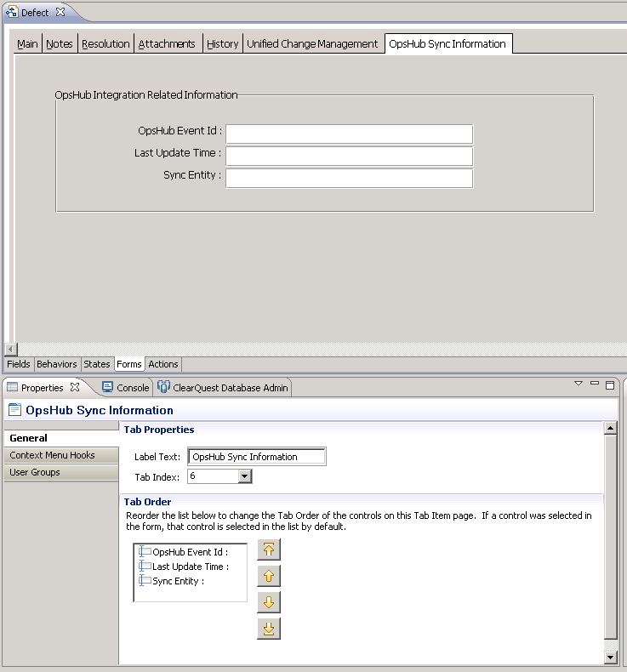Move control to top of tab order
This screenshot has height=672, width=627.
click(x=269, y=550)
